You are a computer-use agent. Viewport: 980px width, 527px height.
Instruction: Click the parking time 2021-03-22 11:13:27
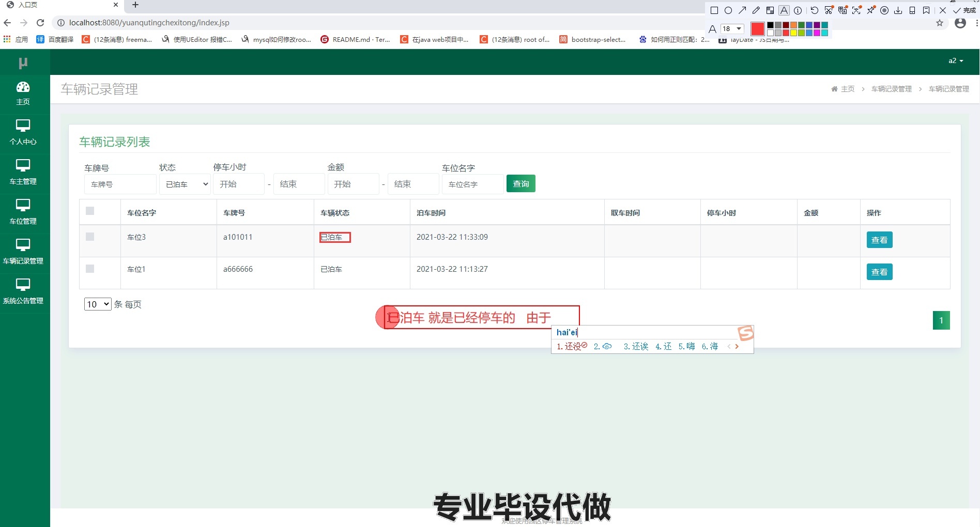(x=452, y=269)
